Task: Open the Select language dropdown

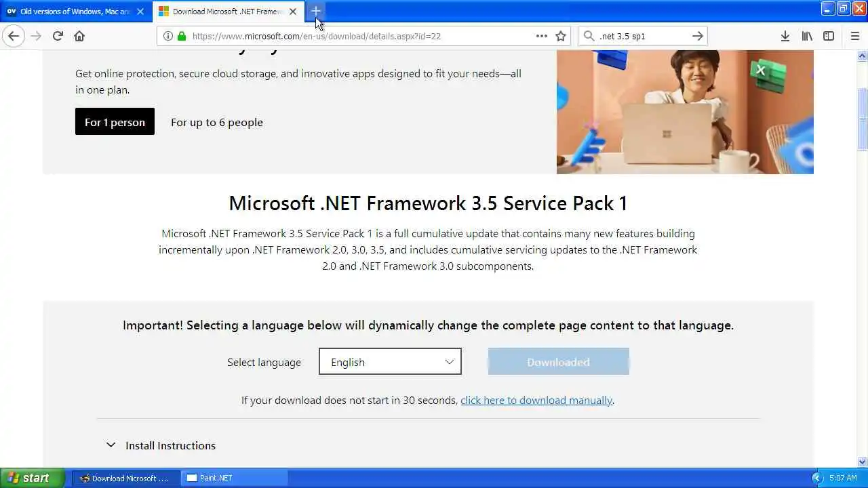Action: pyautogui.click(x=390, y=361)
